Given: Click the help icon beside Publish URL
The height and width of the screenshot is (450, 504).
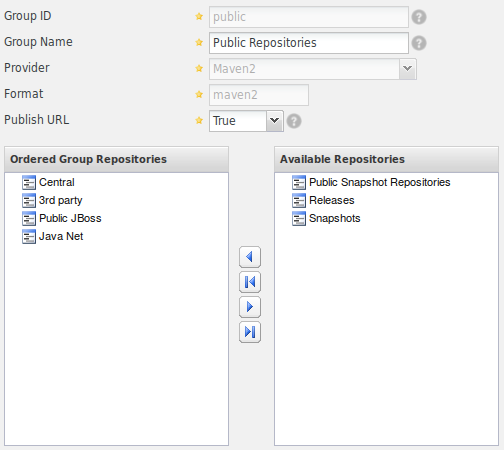Looking at the screenshot, I should click(x=294, y=121).
